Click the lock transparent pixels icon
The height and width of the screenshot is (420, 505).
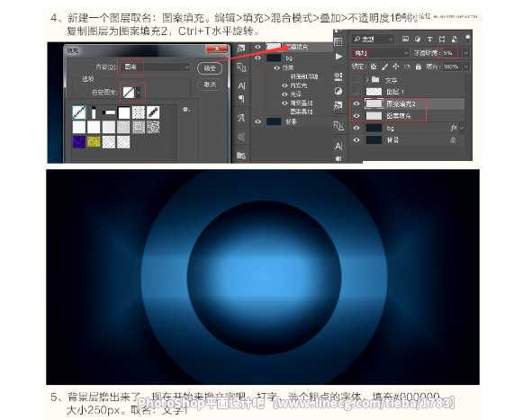pyautogui.click(x=374, y=67)
